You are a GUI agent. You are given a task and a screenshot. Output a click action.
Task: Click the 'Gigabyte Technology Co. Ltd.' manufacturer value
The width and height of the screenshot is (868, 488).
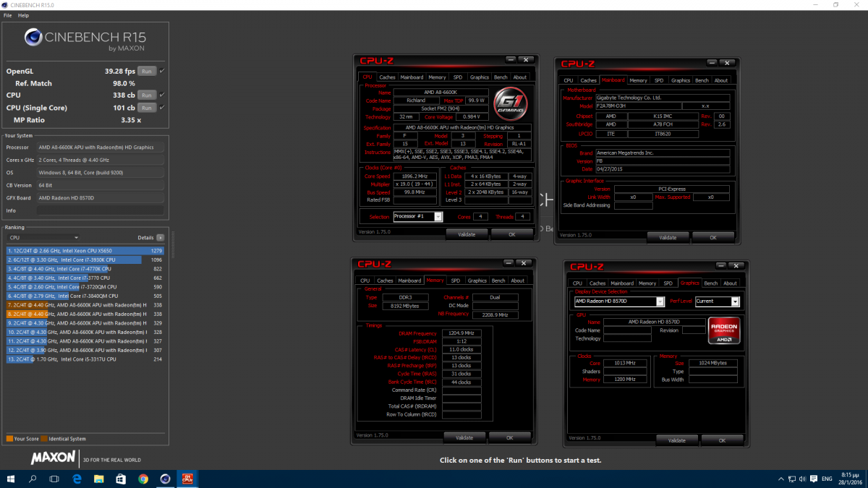tap(663, 98)
